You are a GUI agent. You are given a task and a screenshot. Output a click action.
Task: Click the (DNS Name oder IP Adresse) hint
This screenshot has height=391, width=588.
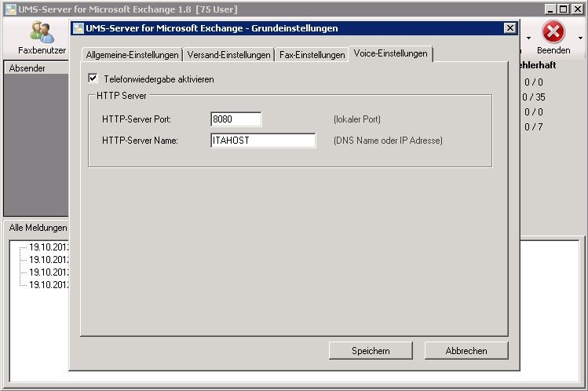coord(388,141)
